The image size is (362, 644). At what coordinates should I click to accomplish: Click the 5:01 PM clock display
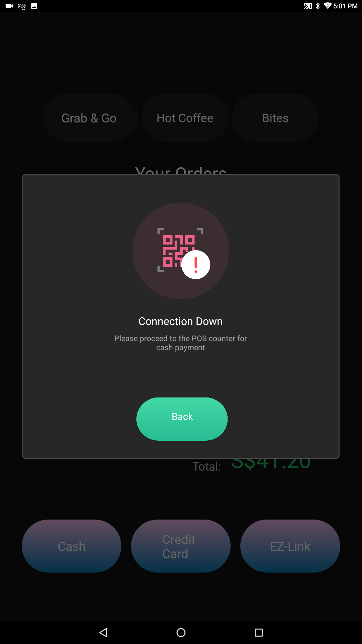pyautogui.click(x=345, y=6)
